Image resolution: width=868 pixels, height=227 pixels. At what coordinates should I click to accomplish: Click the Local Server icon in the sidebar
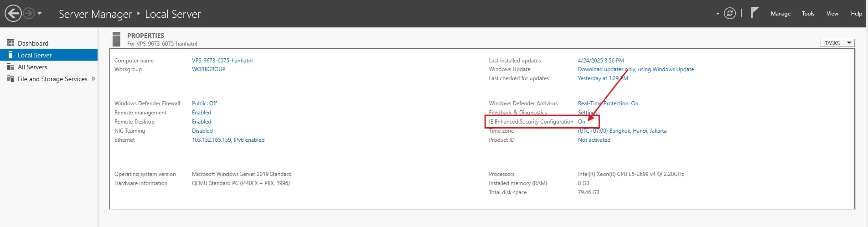click(x=10, y=55)
